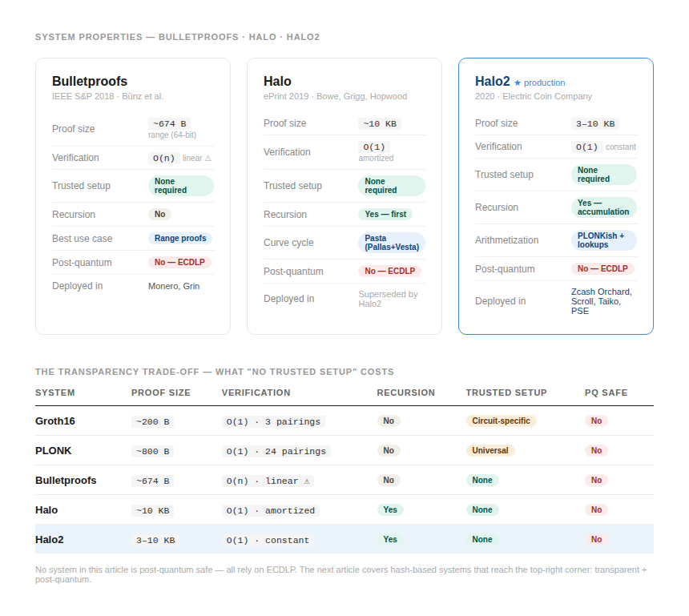Select the Bulletproofs table row name
The image size is (689, 616).
pyautogui.click(x=66, y=481)
